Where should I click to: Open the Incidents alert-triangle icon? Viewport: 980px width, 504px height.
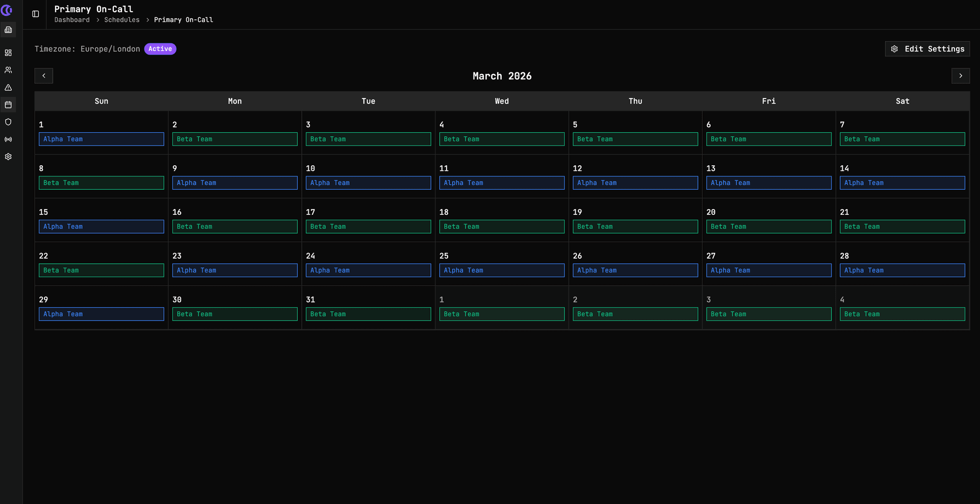pyautogui.click(x=8, y=87)
